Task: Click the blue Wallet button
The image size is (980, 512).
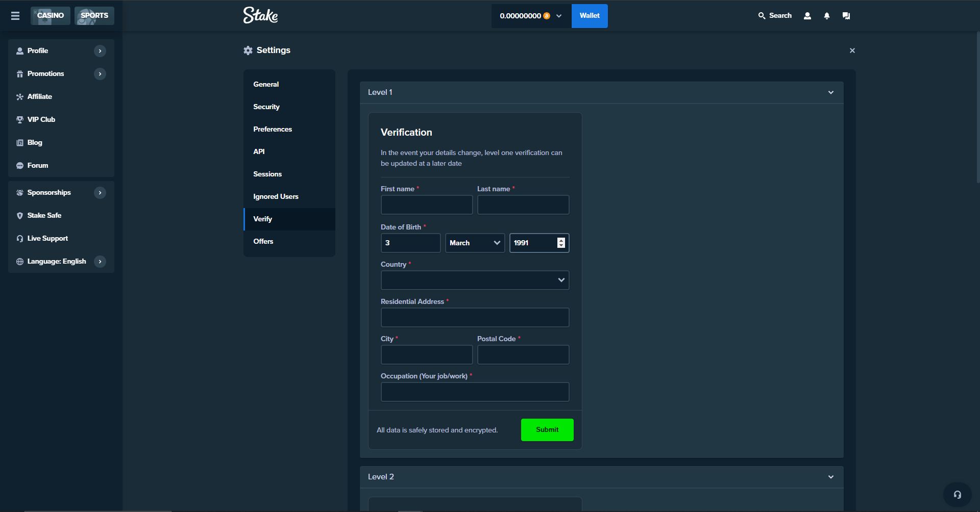Action: pyautogui.click(x=590, y=16)
